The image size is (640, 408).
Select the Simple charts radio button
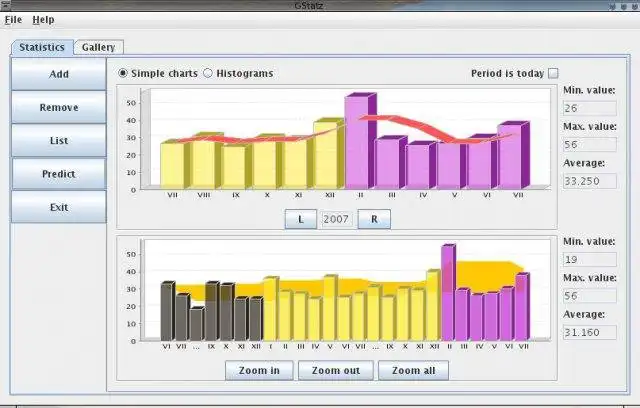point(122,73)
